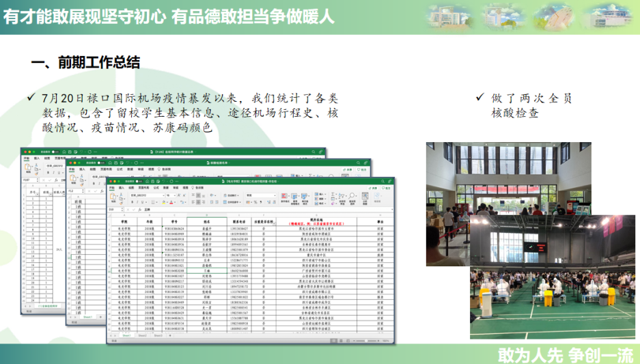Select Sheet3 tab in front Excel window
Screen dimensions: 640x364
[x=158, y=335]
